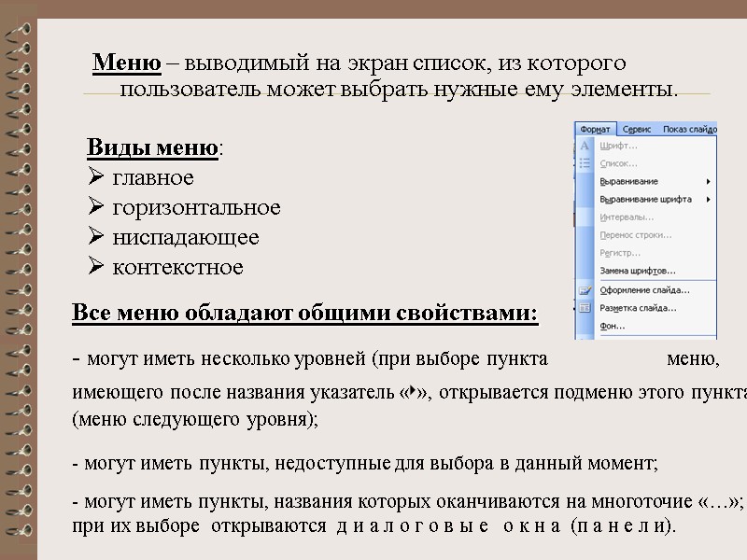Select the Шрифт… menu entry

[x=618, y=146]
